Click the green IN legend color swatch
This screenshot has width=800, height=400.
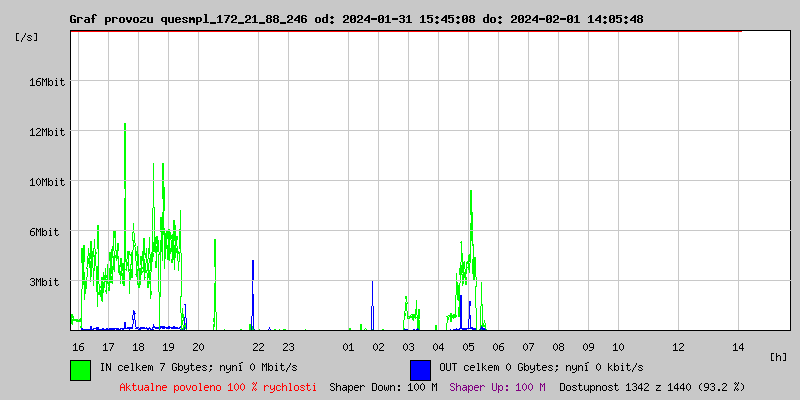click(80, 369)
